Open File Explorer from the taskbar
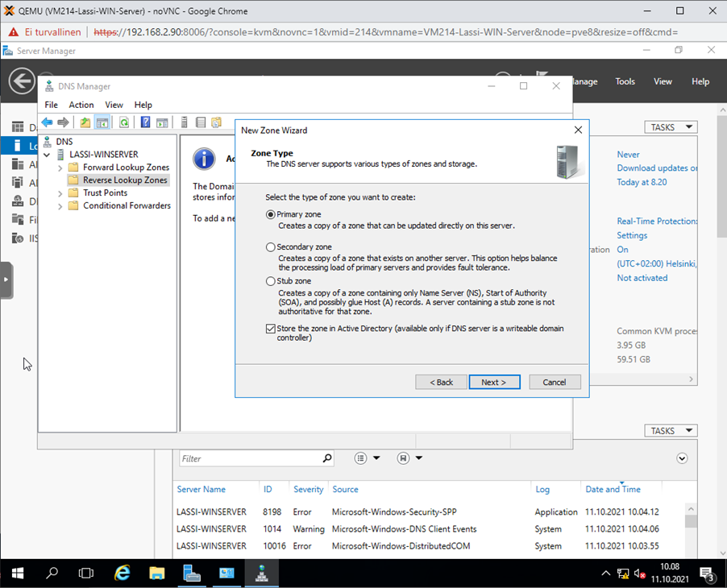Image resolution: width=727 pixels, height=588 pixels. (156, 574)
